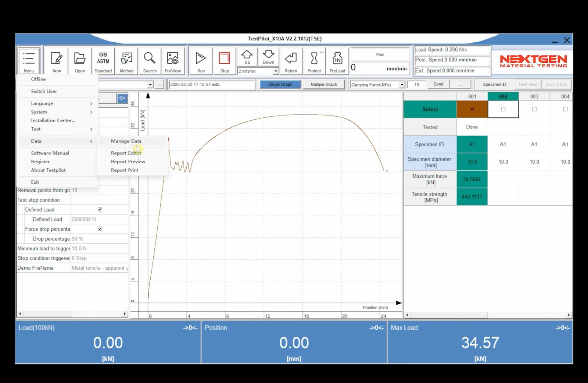Choose Exit from the menu
This screenshot has width=588, height=383.
pos(35,182)
